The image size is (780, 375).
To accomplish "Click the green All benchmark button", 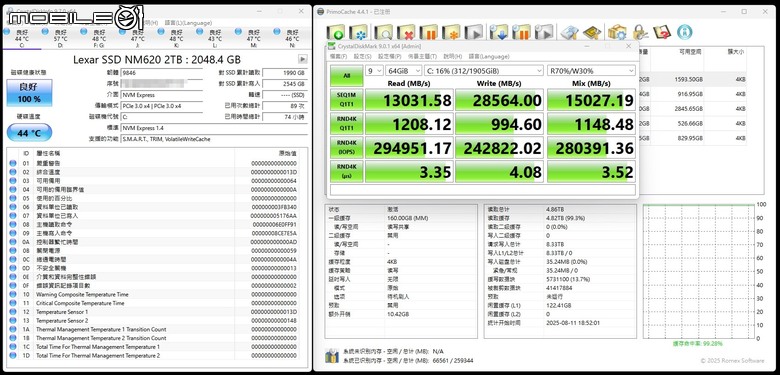I will point(346,76).
